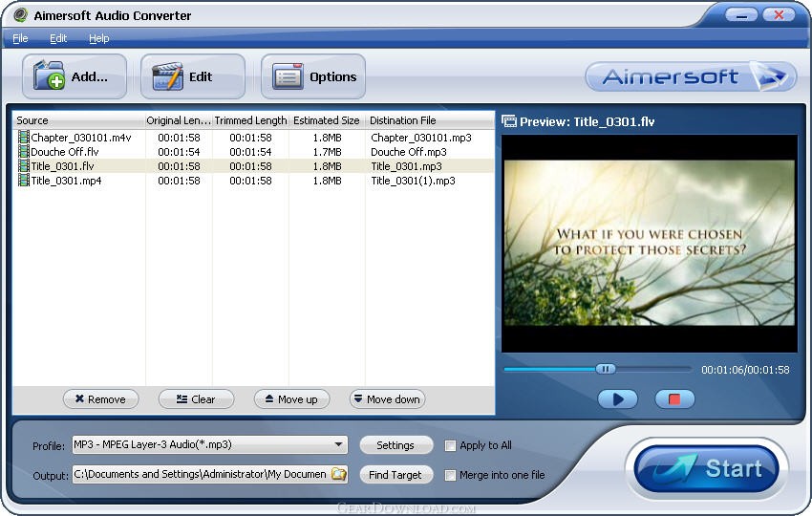Close the Aimersoft Audio Converter window
812x516 pixels.
[779, 15]
